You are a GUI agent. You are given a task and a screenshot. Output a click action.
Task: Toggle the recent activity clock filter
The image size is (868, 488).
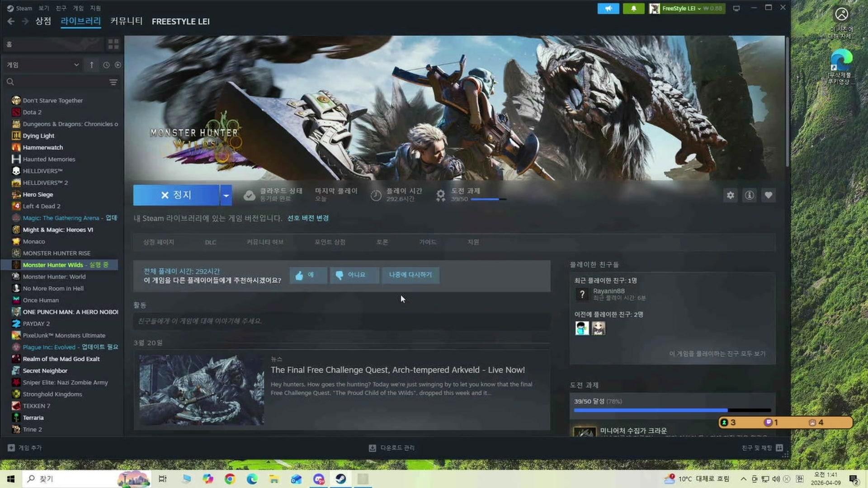[x=106, y=65]
